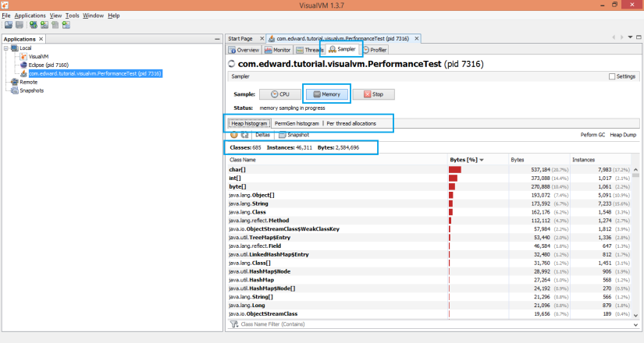Minimize the Applications panel
This screenshot has width=644, height=343.
(217, 39)
